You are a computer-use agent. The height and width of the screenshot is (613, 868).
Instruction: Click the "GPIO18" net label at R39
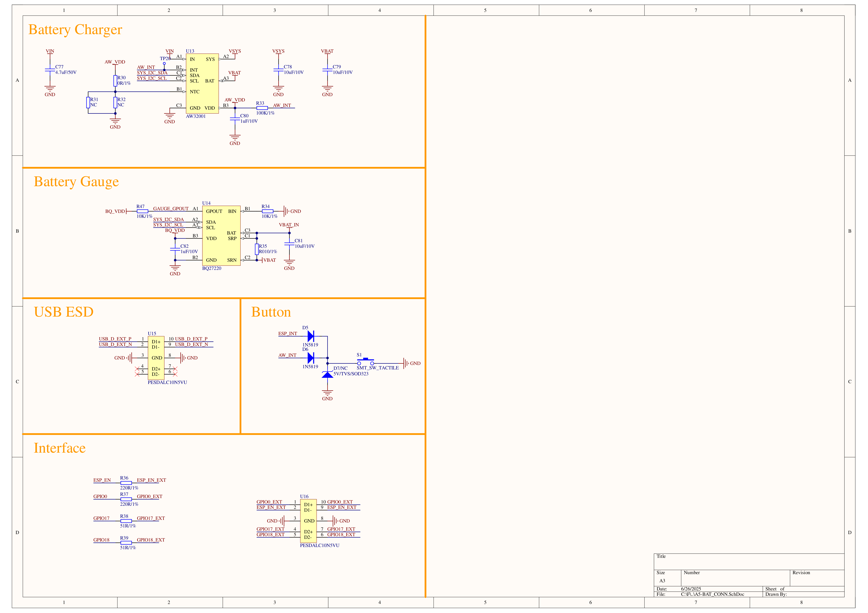tap(101, 540)
